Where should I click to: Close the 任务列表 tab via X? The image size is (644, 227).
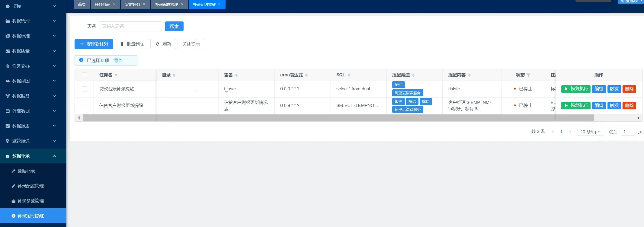point(114,4)
